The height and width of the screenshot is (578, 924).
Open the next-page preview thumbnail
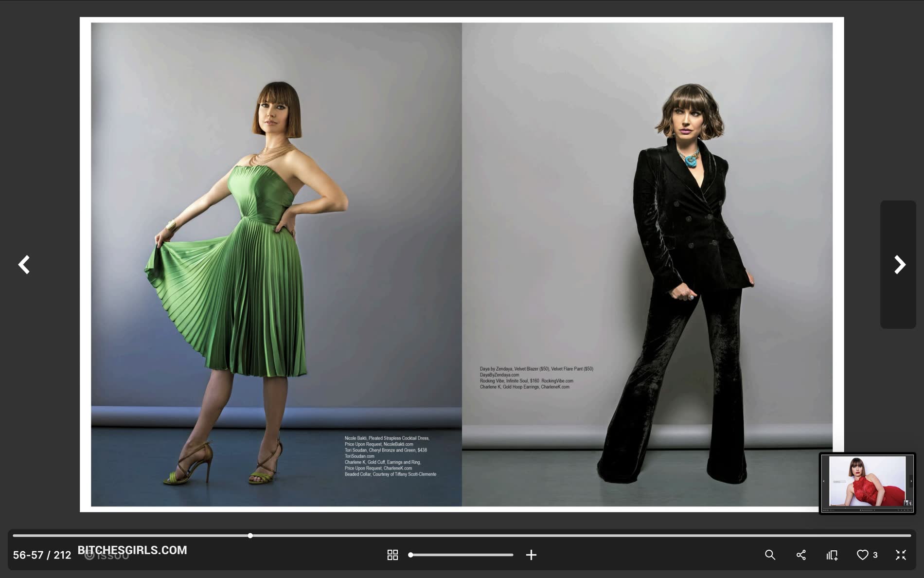coord(867,483)
